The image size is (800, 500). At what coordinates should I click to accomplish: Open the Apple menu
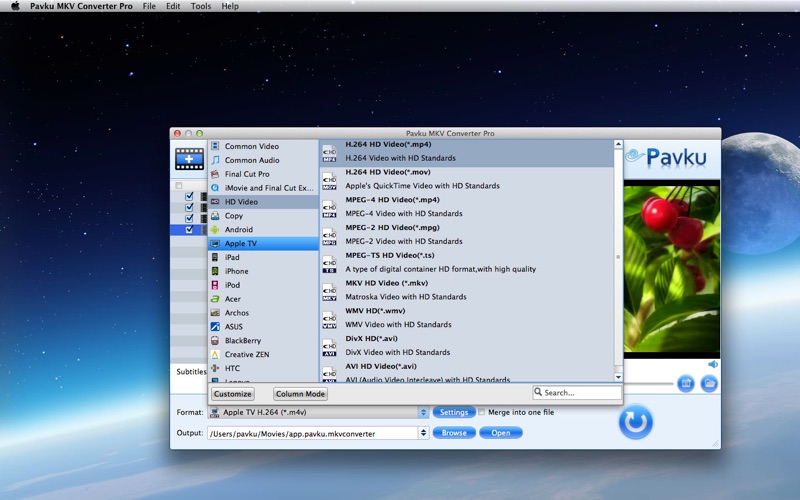point(15,6)
